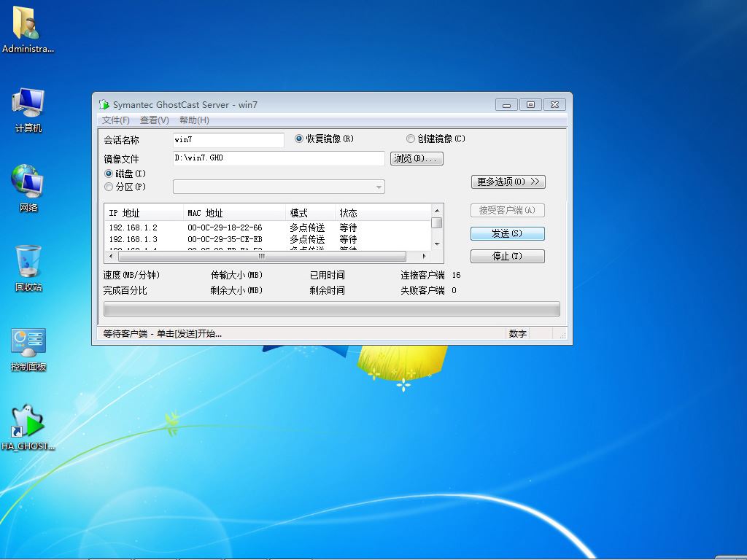Click the 发送(S) send button

(x=508, y=233)
